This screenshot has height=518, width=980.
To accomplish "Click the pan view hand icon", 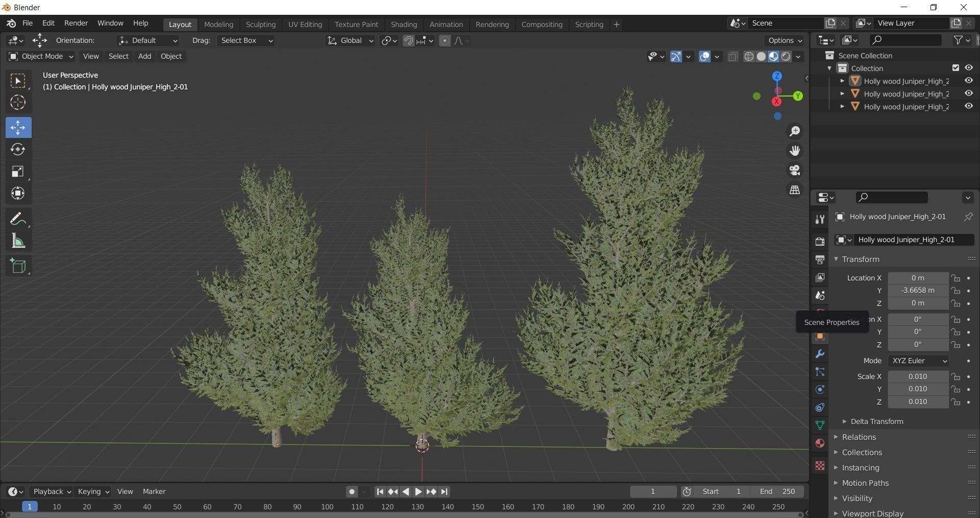I will (795, 151).
